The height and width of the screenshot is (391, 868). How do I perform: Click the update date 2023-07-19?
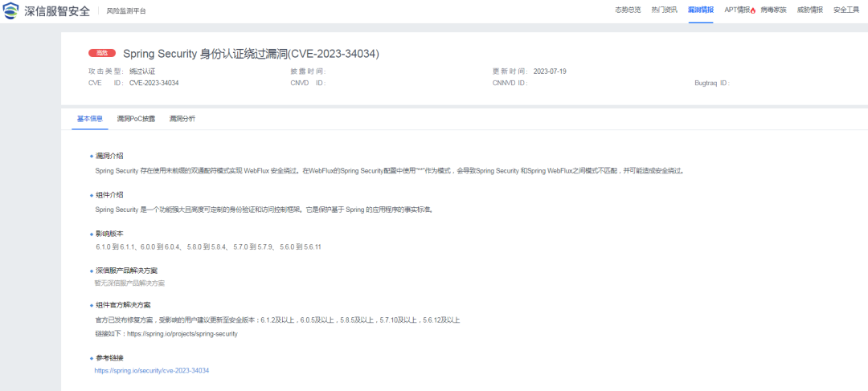tap(550, 71)
